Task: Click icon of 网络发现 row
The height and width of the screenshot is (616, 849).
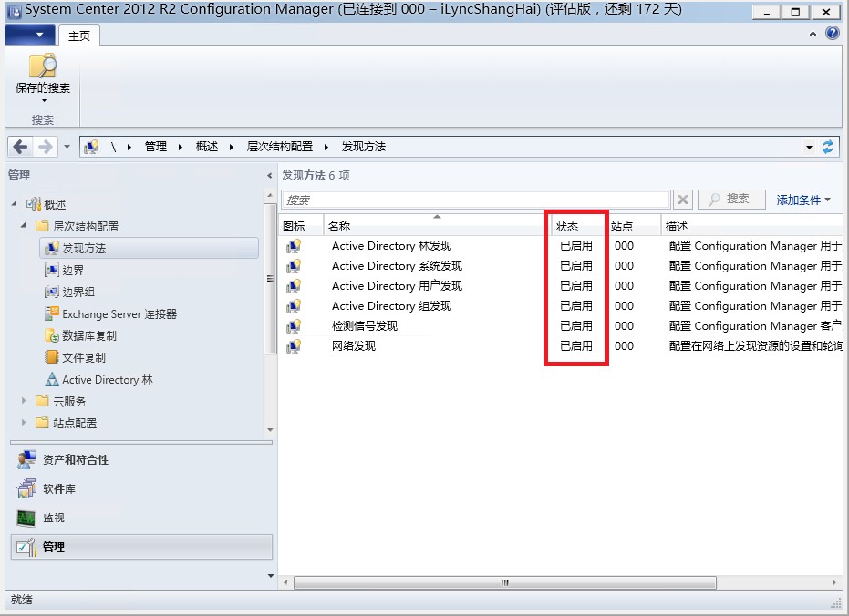Action: click(294, 346)
